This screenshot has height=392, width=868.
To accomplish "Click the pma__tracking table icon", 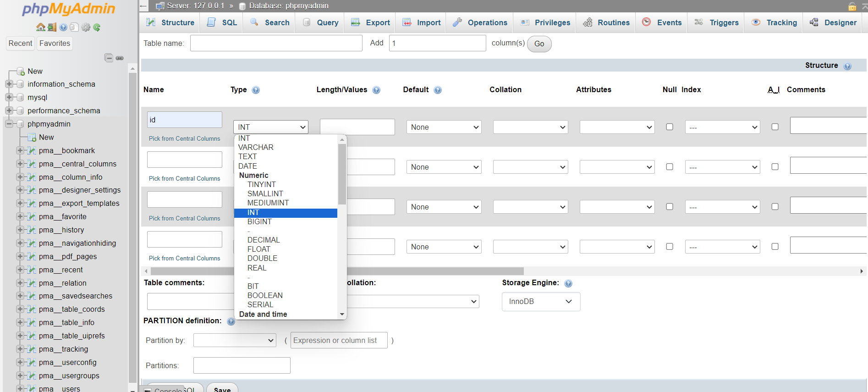I will point(32,349).
